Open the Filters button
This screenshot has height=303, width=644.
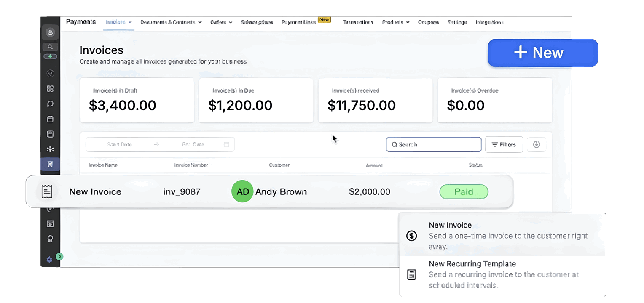tap(504, 144)
